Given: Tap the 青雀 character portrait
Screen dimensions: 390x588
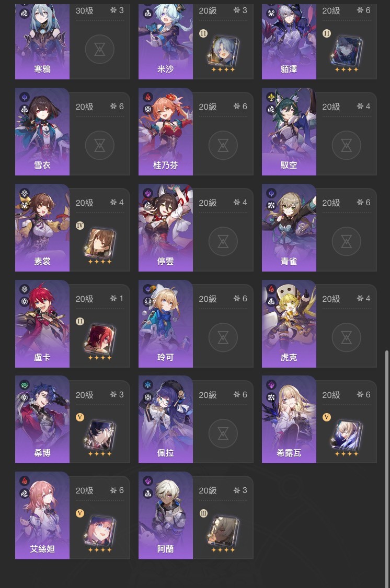Looking at the screenshot, I should [x=289, y=228].
